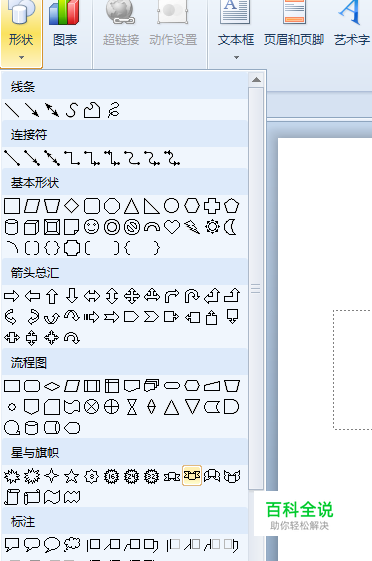Pick the scribble shape under 线条

click(113, 110)
